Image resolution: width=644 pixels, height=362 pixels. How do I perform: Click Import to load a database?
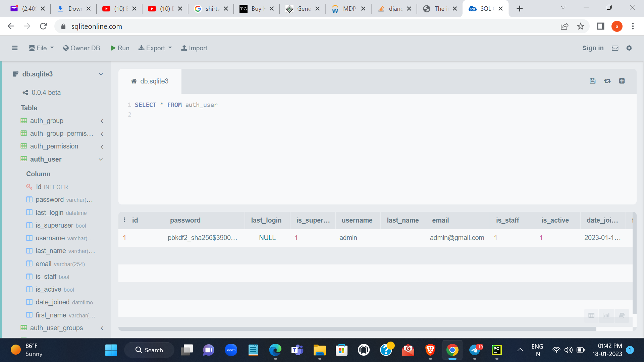194,48
